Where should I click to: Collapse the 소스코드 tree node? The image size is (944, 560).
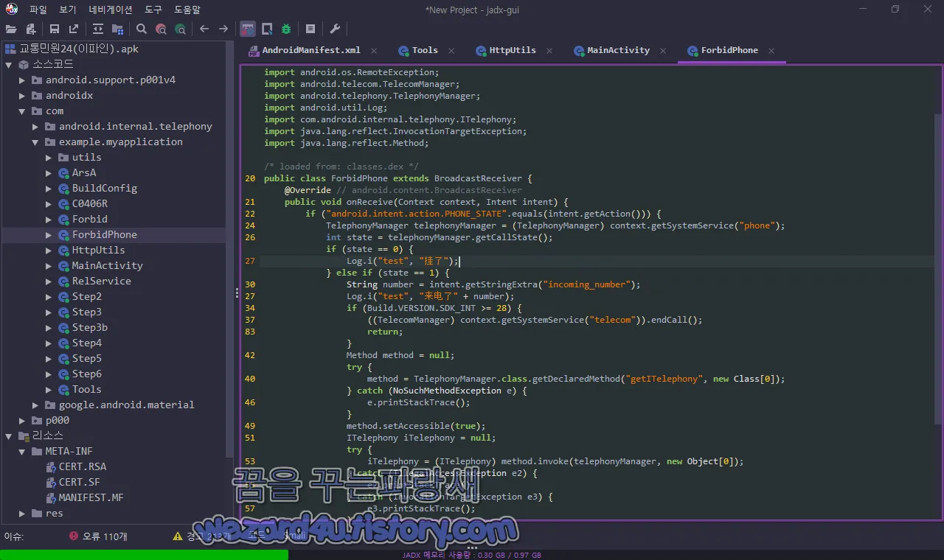click(x=9, y=64)
